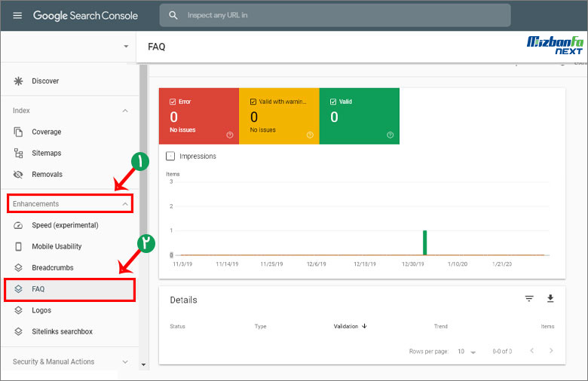Screen dimensions: 588x381
Task: Open the Discover report
Action: tap(45, 81)
